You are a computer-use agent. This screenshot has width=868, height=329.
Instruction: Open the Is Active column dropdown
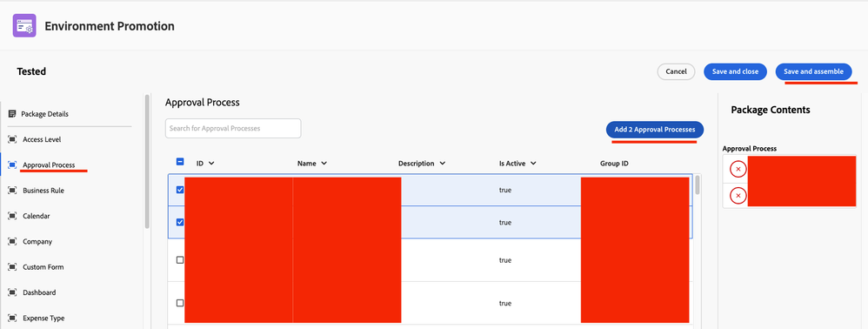(x=532, y=164)
